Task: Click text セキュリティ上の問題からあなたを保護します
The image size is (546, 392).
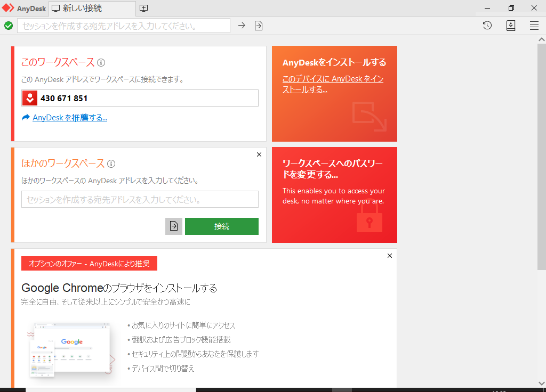Action: pyautogui.click(x=195, y=354)
